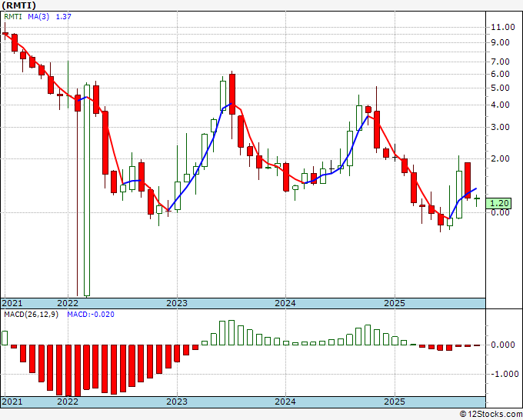Click 2021 on the price chart time axis

12,303
